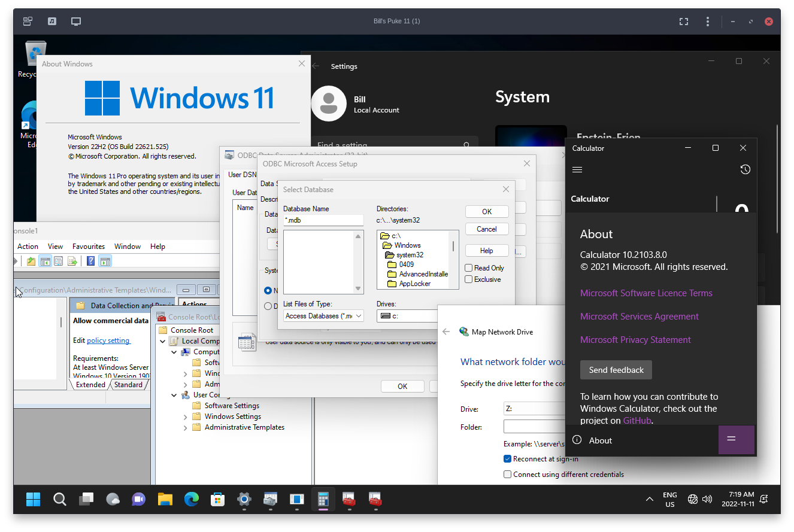Screen dimensions: 794x532
Task: Open the View menu in Console1
Action: click(55, 247)
